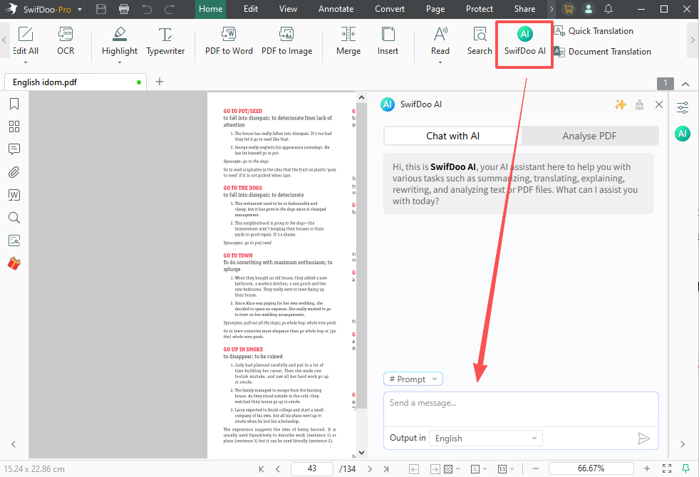Click the page number field 43
This screenshot has width=700, height=477.
coord(312,469)
